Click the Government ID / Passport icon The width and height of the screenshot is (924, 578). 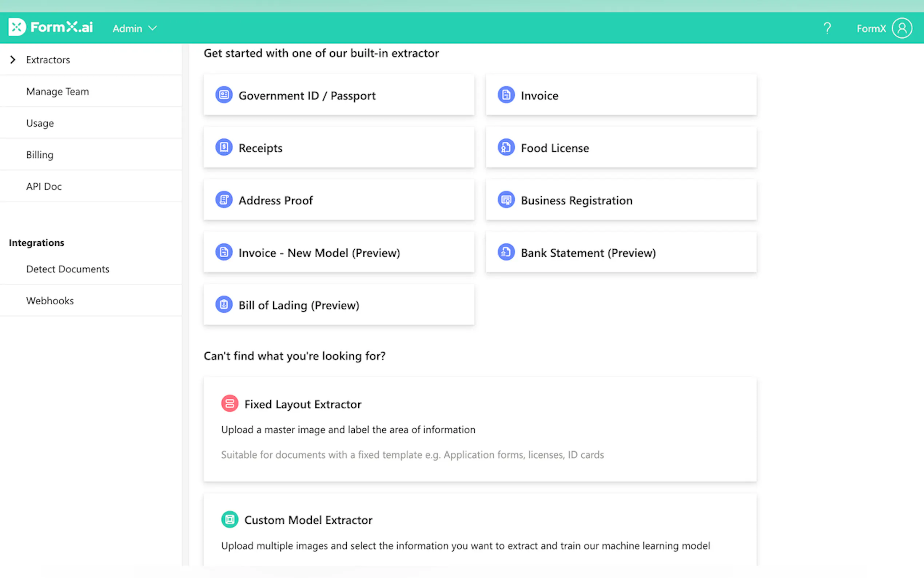[x=224, y=95]
